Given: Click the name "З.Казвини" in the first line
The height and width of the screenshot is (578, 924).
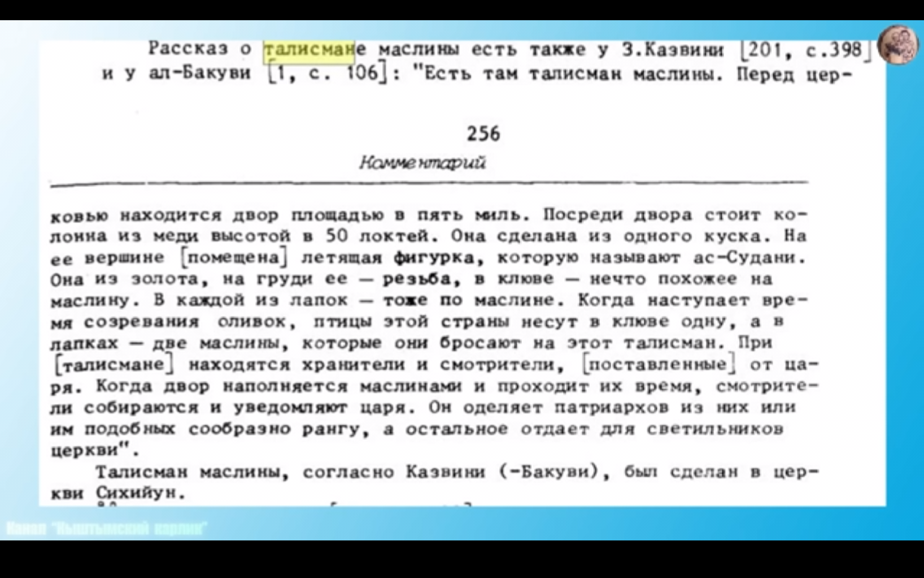Looking at the screenshot, I should [673, 49].
